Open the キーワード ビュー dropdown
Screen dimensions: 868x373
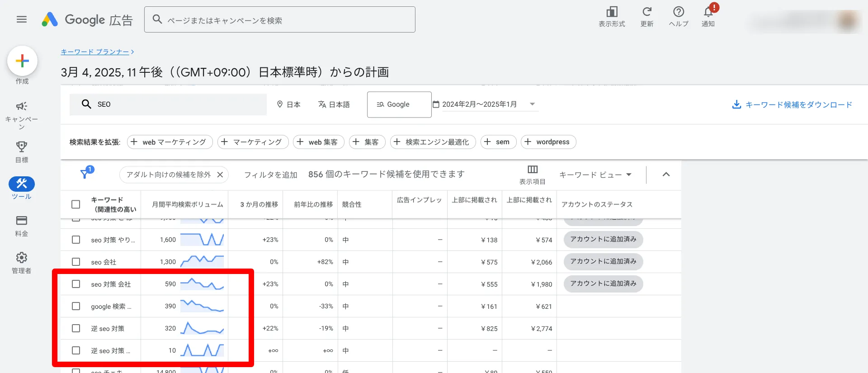click(595, 175)
